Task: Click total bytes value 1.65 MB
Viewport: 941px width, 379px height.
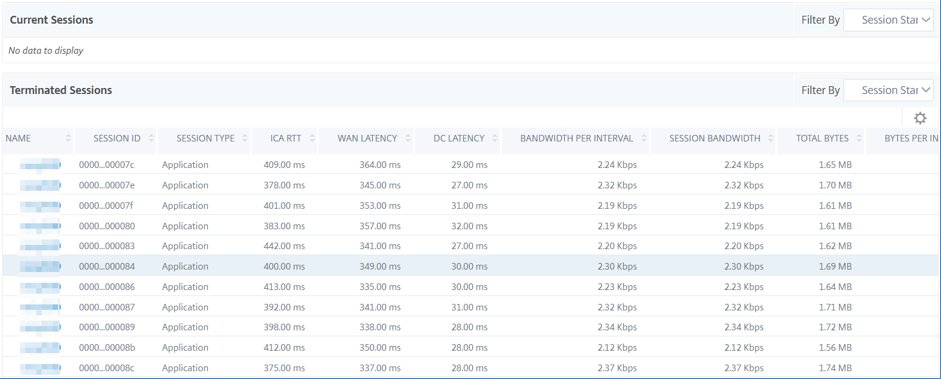Action: click(835, 165)
